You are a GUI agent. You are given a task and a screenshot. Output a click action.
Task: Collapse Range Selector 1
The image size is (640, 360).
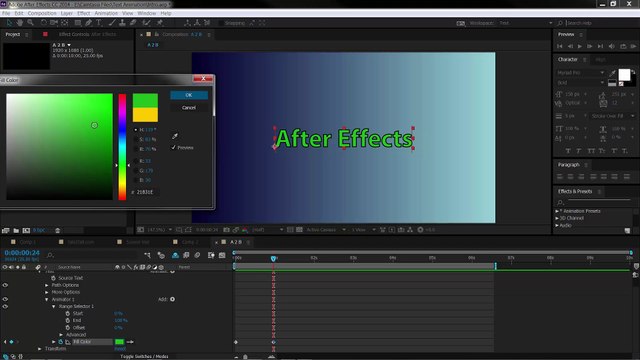point(53,306)
